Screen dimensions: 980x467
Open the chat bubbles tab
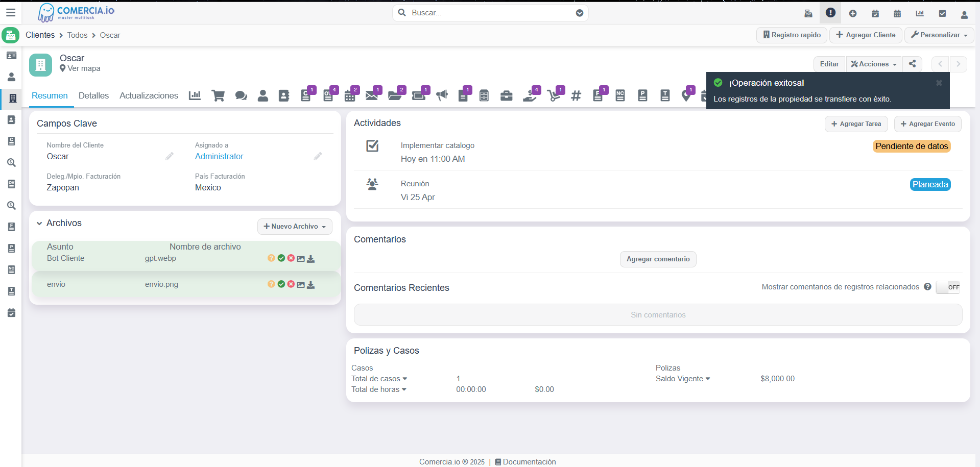241,95
